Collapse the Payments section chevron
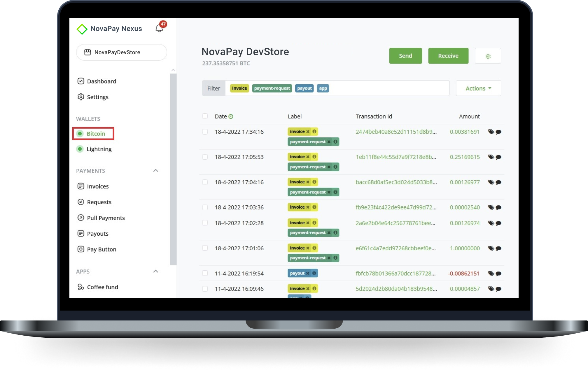Screen dimensions: 588x370 pyautogui.click(x=156, y=171)
